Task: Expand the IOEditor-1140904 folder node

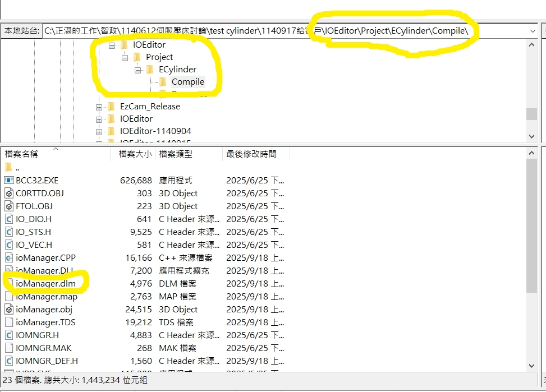Action: tap(99, 131)
